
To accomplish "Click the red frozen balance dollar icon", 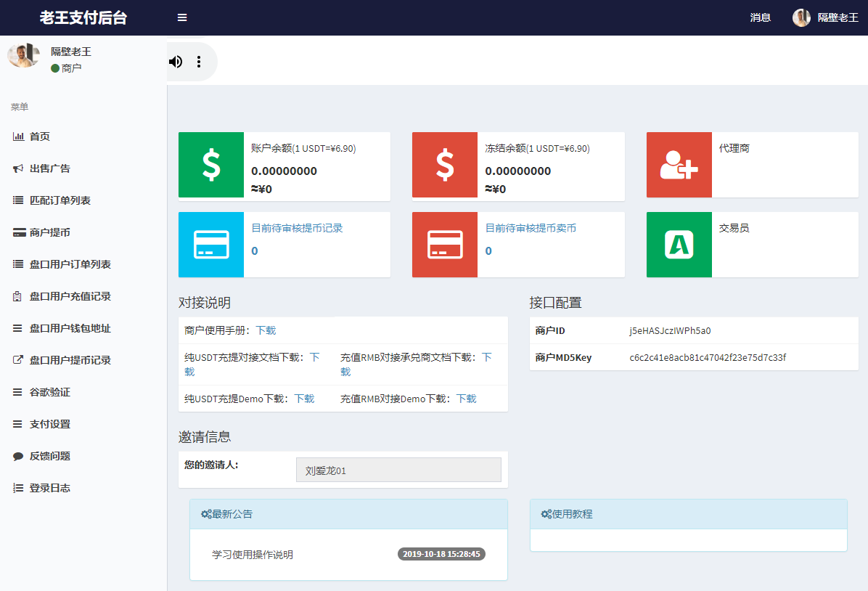I will click(x=445, y=166).
